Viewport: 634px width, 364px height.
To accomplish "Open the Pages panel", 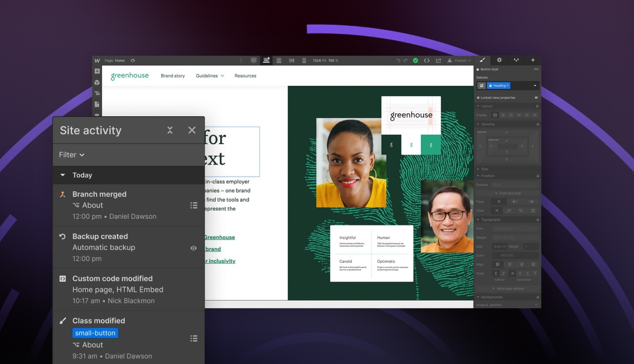I will click(x=97, y=105).
